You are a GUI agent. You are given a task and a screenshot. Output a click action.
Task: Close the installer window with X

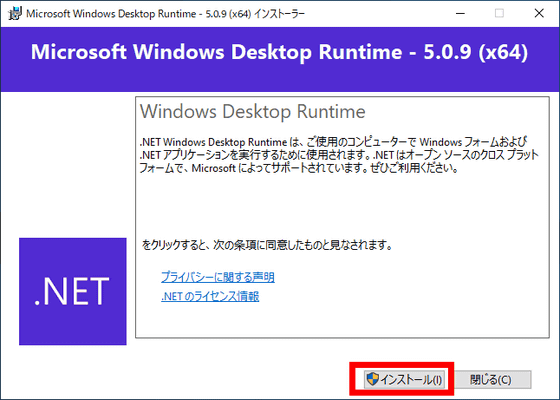(x=539, y=14)
